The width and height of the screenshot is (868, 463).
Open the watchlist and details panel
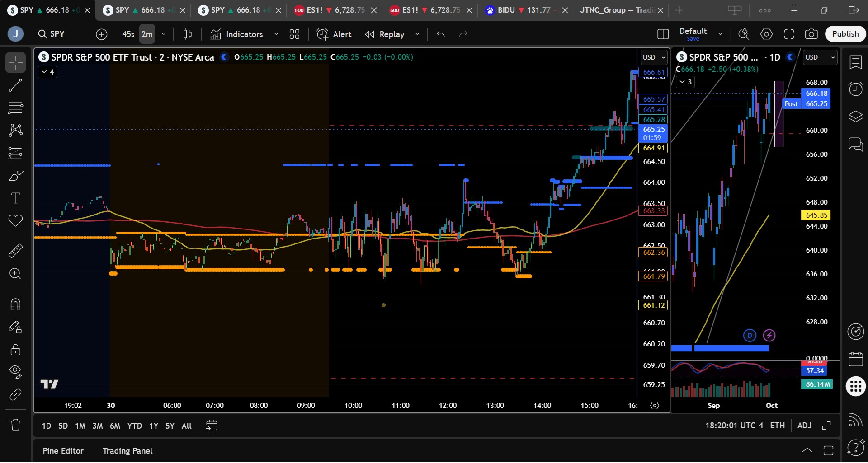coord(855,63)
